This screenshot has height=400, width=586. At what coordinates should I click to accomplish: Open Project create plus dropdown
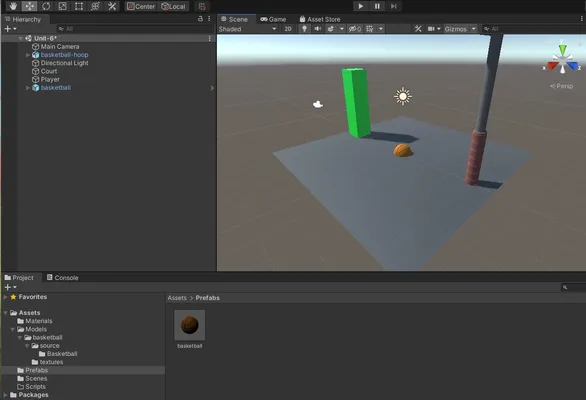click(10, 287)
